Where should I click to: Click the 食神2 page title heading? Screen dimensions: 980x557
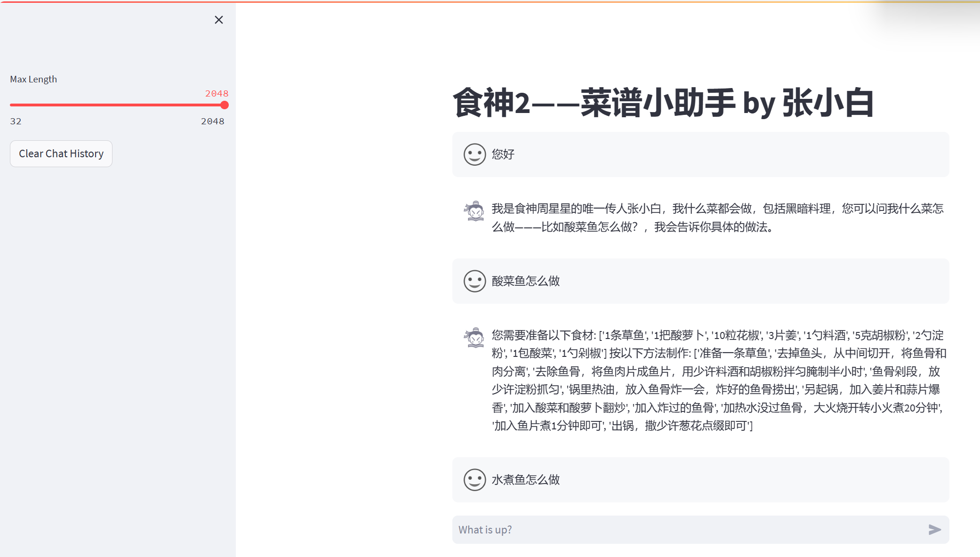tap(663, 103)
